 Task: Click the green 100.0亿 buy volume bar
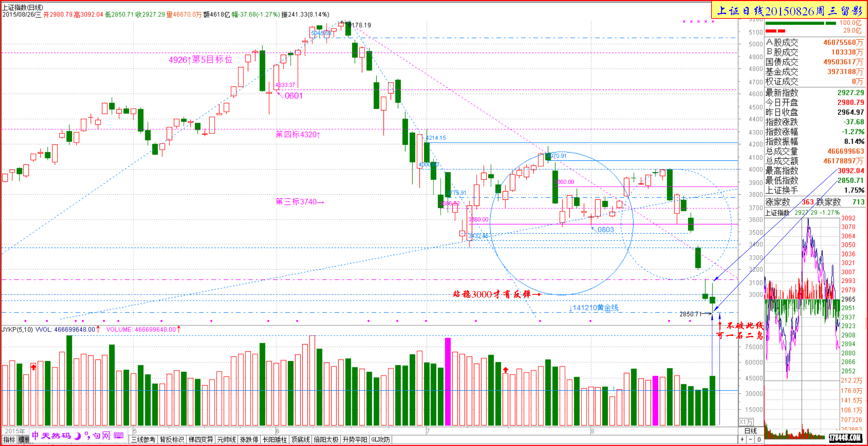(801, 23)
